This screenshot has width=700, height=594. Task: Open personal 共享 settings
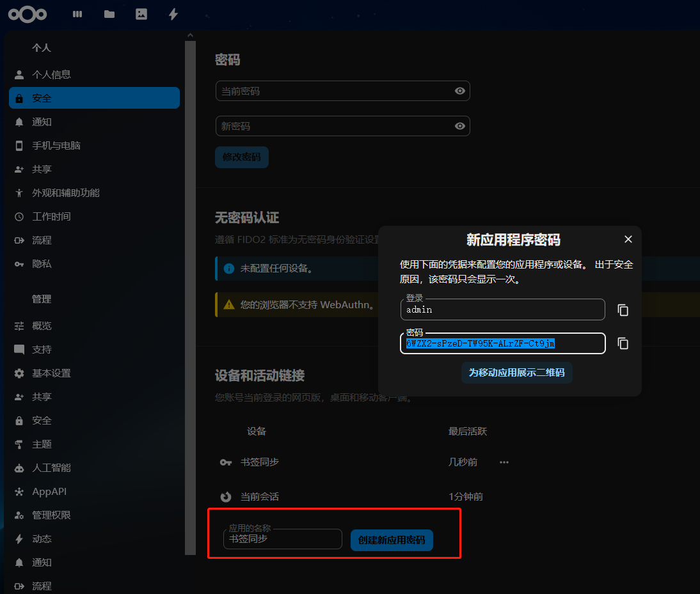click(x=94, y=169)
